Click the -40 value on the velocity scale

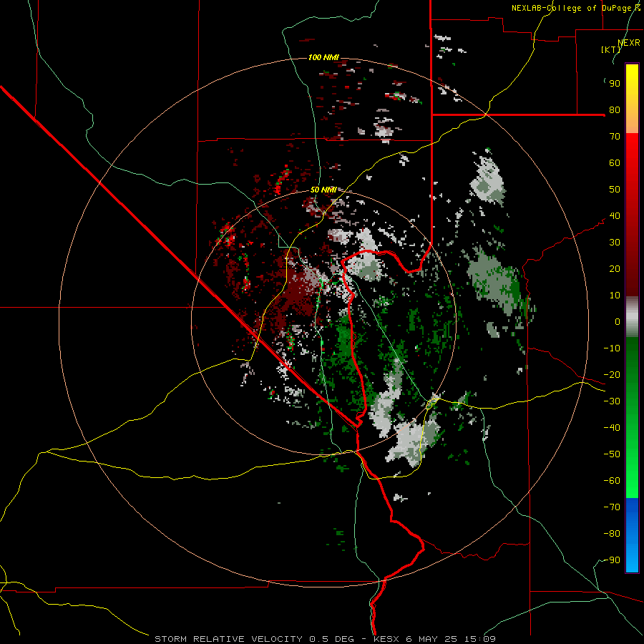612,428
